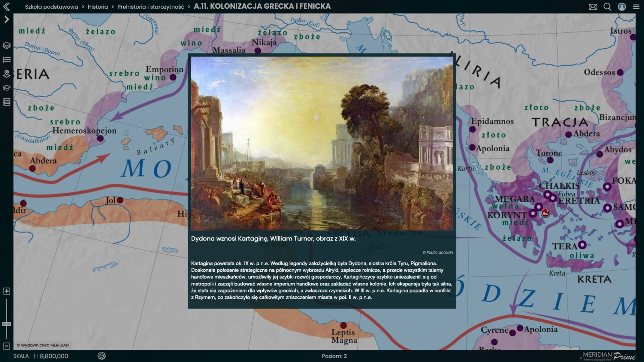Screen dimensions: 644x362
Task: Open the legend list icon in sidebar
Action: point(6,60)
